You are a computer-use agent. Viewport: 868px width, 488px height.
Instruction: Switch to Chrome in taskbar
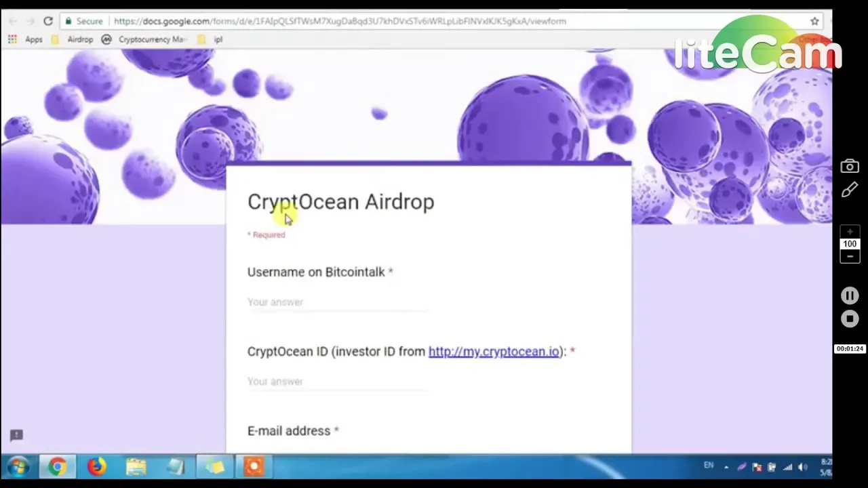(57, 467)
